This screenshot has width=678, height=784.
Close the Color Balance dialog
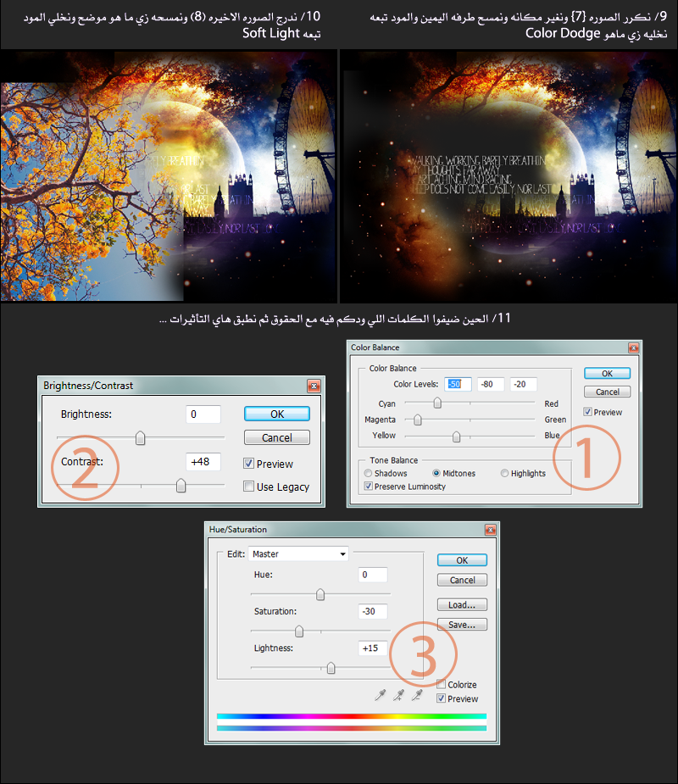click(x=633, y=348)
